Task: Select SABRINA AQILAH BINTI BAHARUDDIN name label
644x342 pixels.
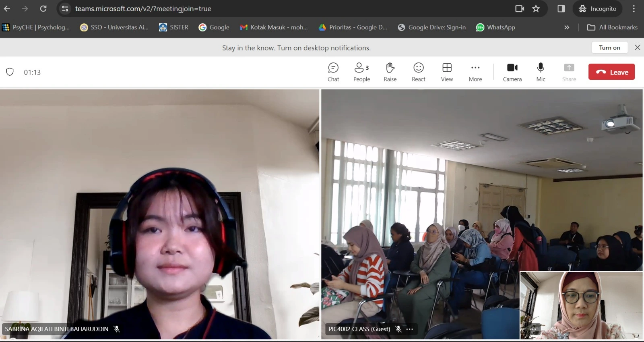Action: [x=57, y=329]
